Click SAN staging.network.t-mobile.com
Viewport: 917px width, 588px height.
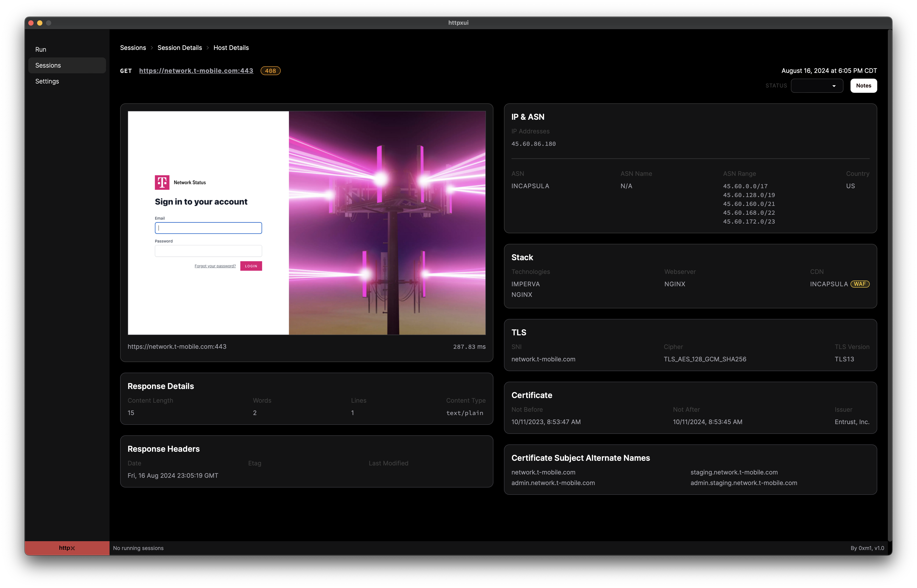coord(734,472)
